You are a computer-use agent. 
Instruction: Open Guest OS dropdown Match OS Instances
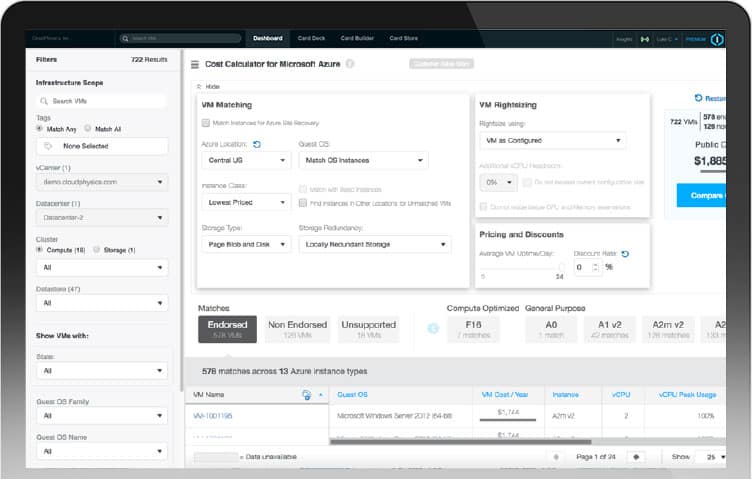pos(364,160)
